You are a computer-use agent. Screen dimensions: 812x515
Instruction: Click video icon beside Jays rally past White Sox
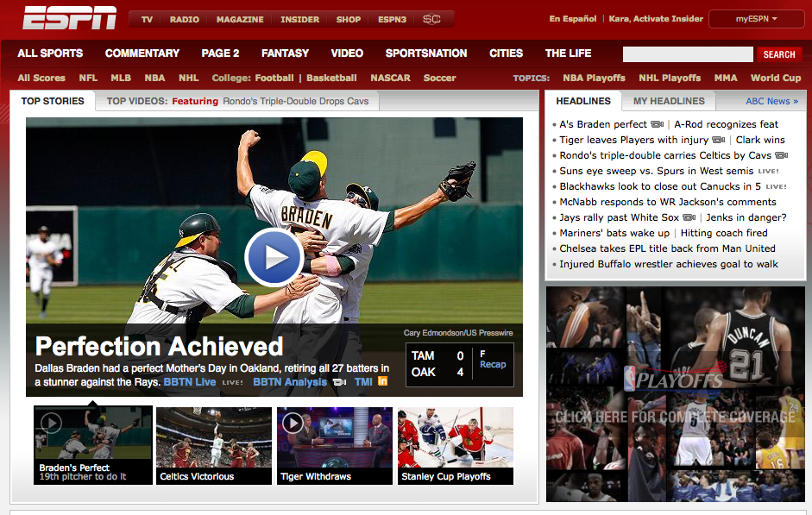[x=689, y=217]
